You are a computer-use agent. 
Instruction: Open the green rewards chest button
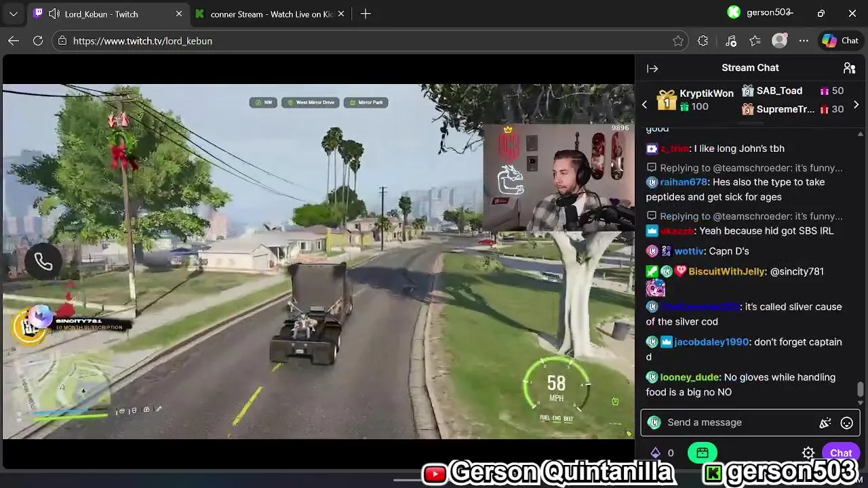click(x=703, y=453)
